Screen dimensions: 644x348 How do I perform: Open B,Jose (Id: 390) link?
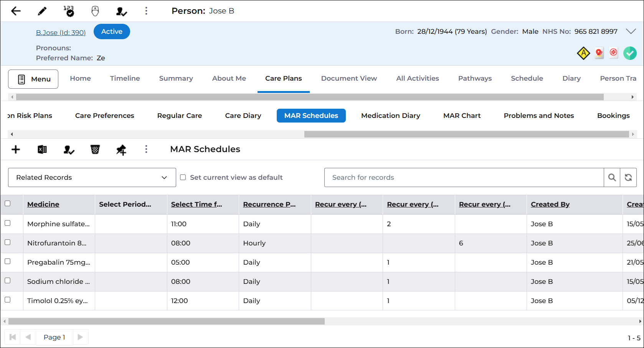tap(61, 33)
